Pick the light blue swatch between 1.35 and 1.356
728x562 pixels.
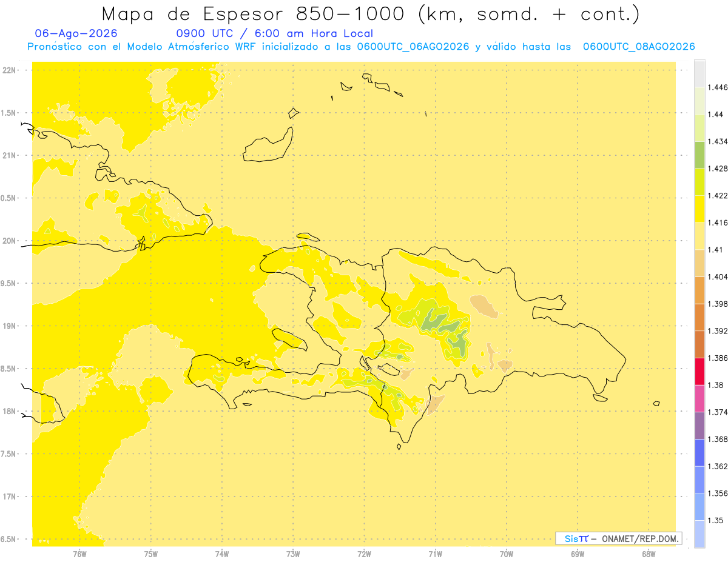699,507
